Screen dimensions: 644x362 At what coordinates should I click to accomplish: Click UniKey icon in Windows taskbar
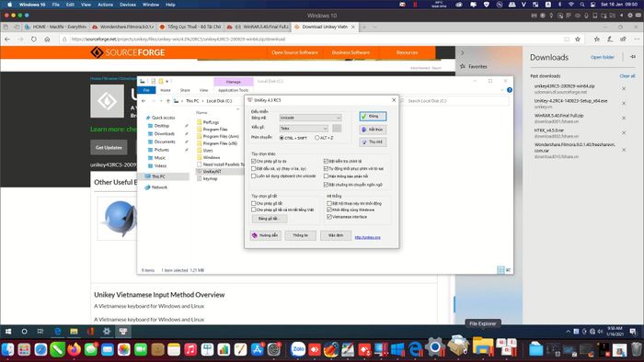click(123, 332)
